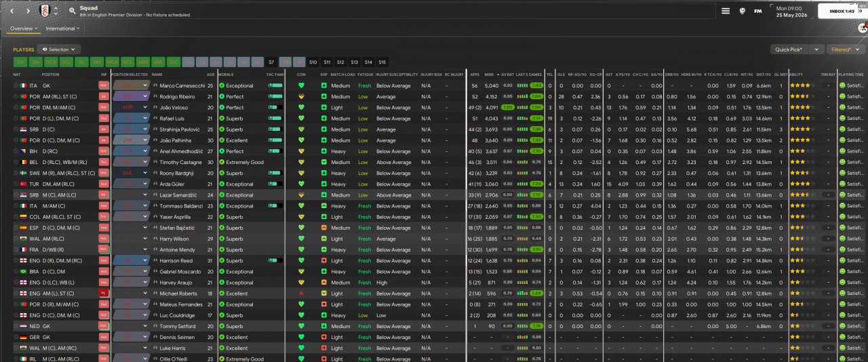Click the search magnifier icon
Viewport: 868px width, 362px height.
72,12
